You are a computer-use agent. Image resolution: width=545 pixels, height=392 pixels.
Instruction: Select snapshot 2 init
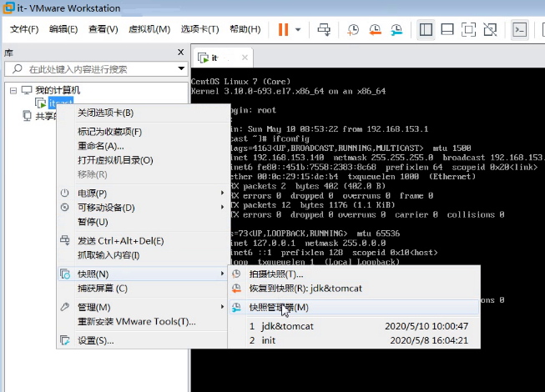(354, 340)
